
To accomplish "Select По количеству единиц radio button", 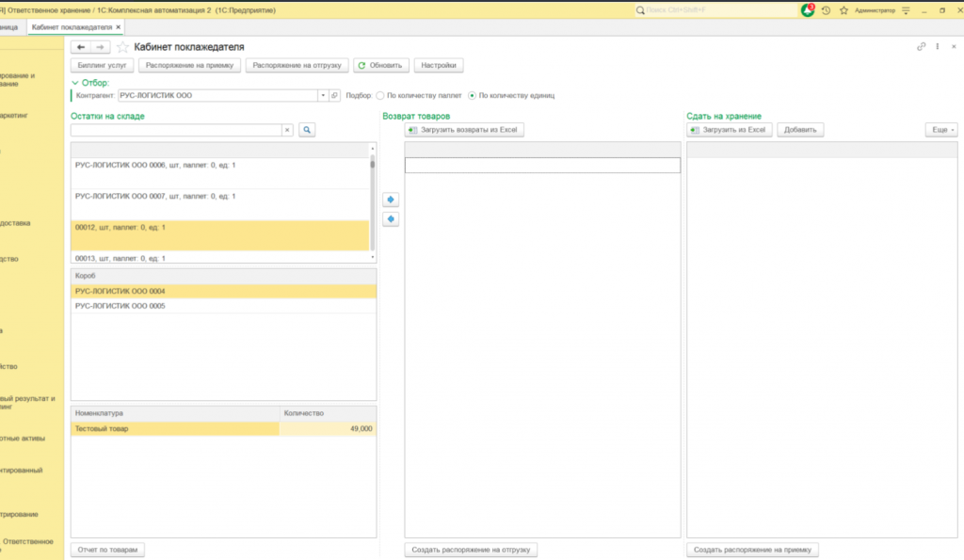I will [473, 95].
